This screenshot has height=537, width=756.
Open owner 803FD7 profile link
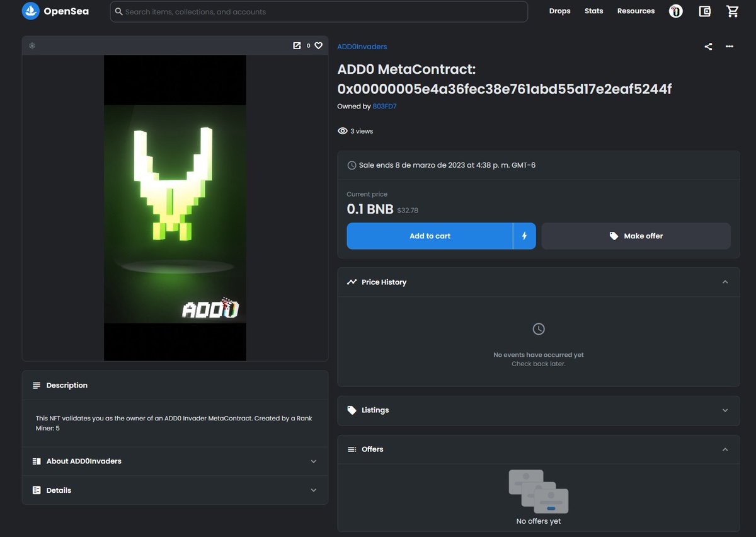click(384, 107)
